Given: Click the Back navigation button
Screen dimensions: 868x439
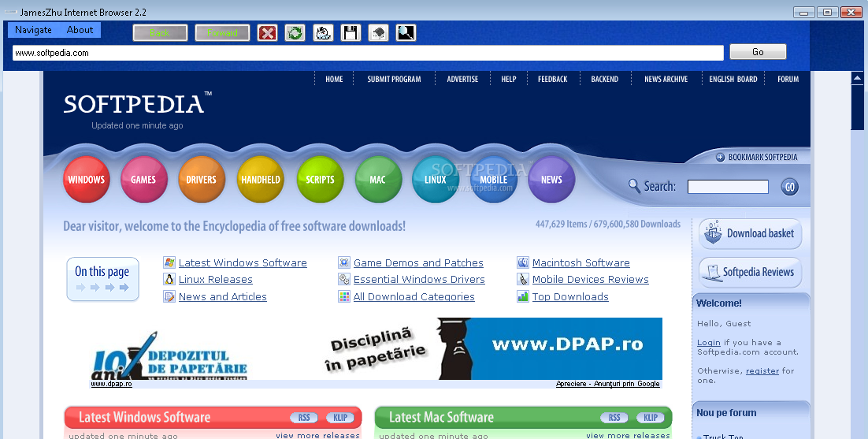Looking at the screenshot, I should 160,32.
